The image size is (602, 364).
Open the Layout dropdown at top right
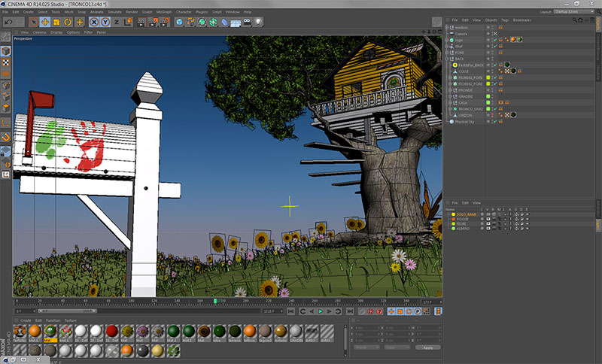(574, 12)
